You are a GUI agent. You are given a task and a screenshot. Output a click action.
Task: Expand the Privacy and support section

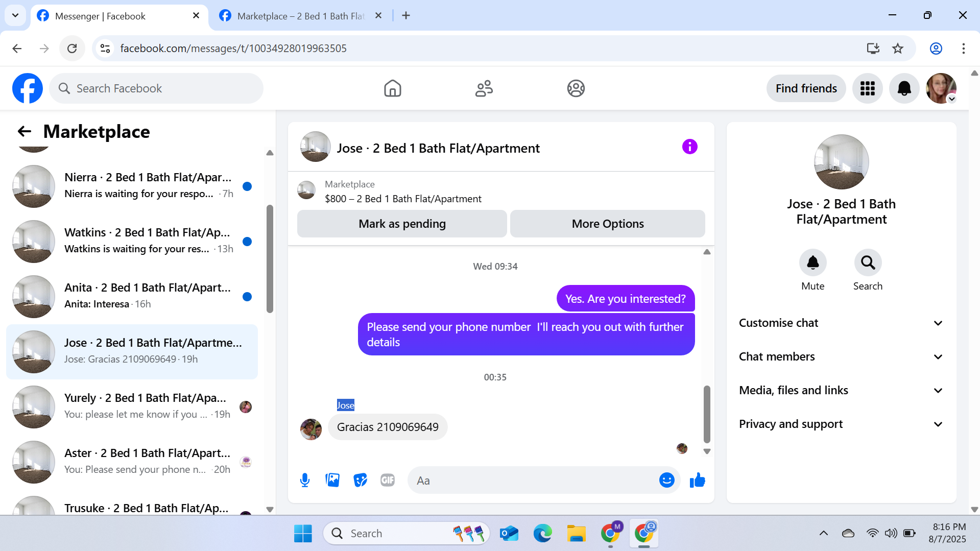(841, 424)
